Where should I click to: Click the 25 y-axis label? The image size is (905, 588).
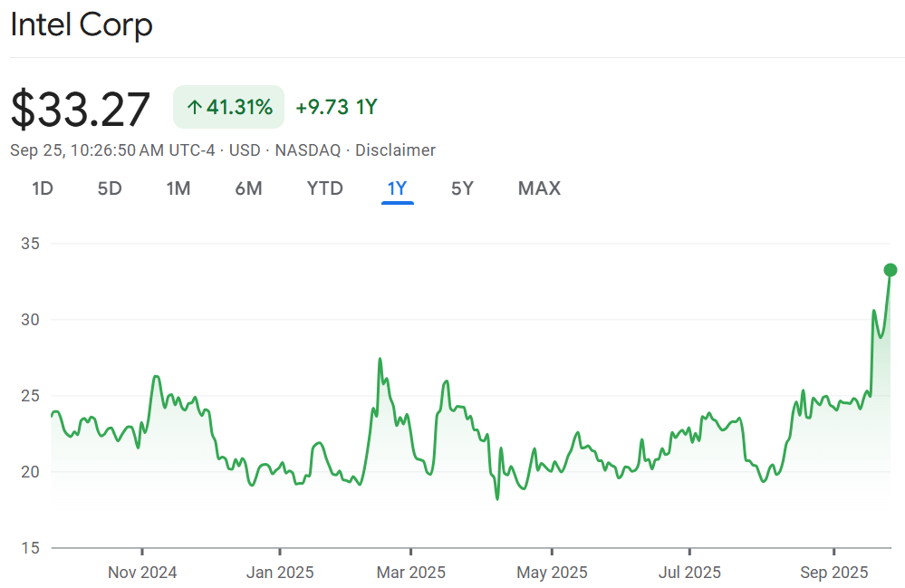pyautogui.click(x=30, y=396)
